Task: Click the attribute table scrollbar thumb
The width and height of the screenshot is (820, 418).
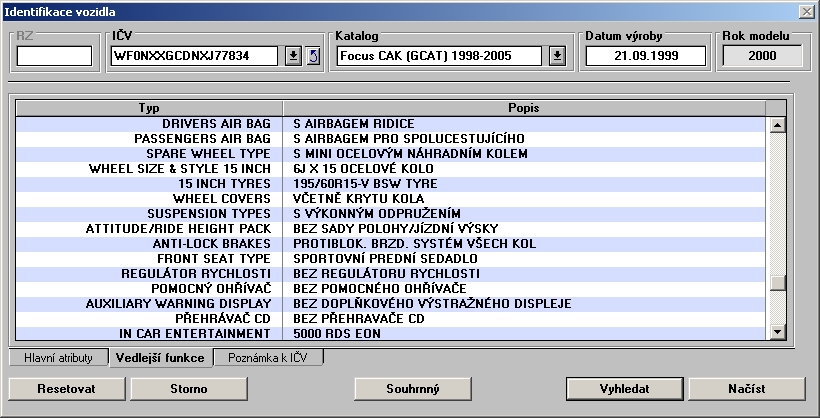Action: point(776,283)
